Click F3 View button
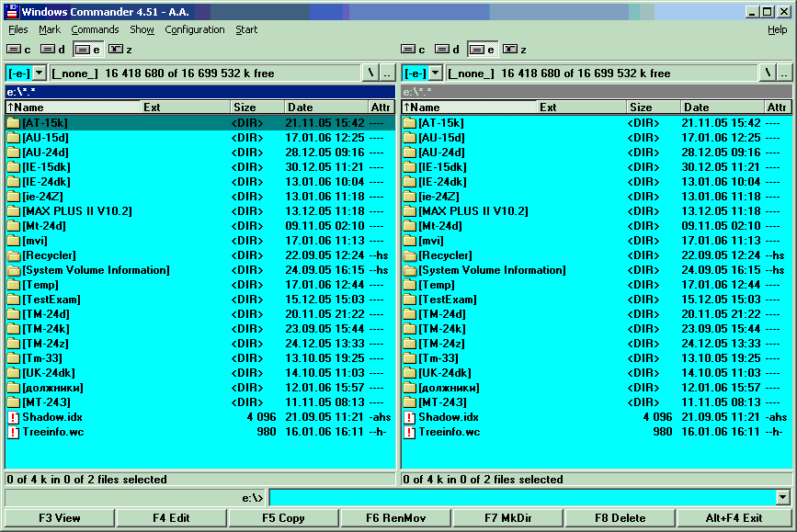Image resolution: width=797 pixels, height=532 pixels. click(60, 518)
